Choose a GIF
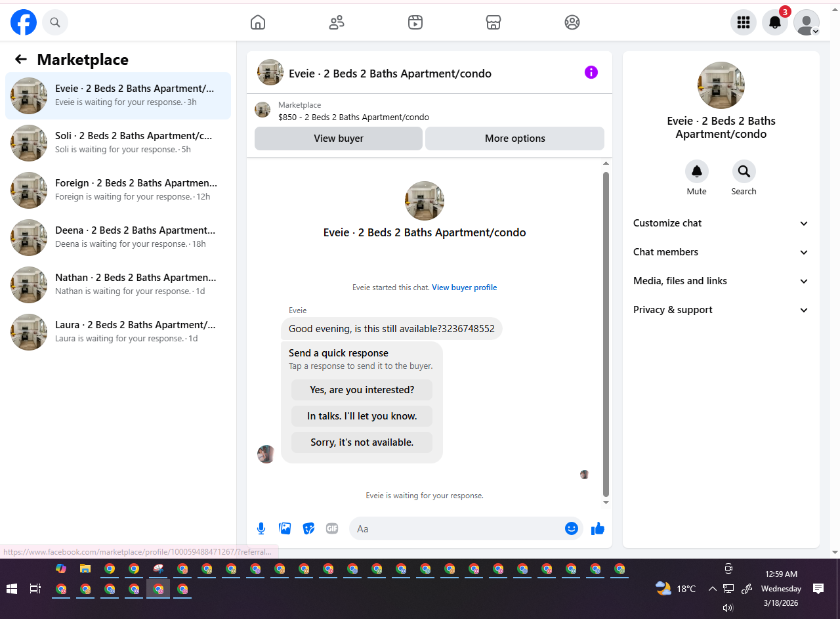 click(x=332, y=528)
